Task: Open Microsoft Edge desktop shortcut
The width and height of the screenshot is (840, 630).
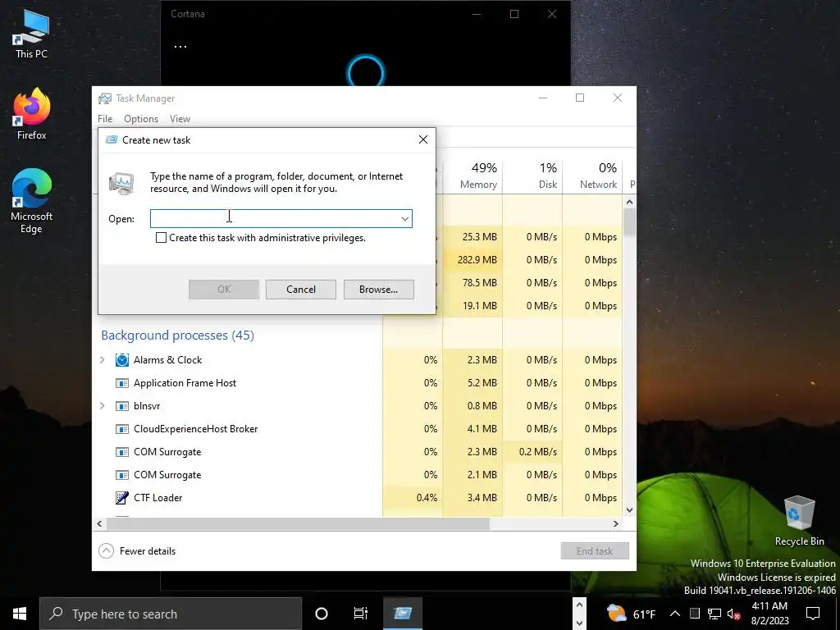Action: (x=31, y=201)
